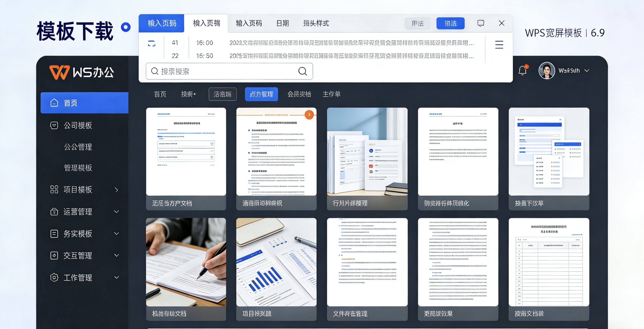Enable the 活息端 filter

[222, 94]
